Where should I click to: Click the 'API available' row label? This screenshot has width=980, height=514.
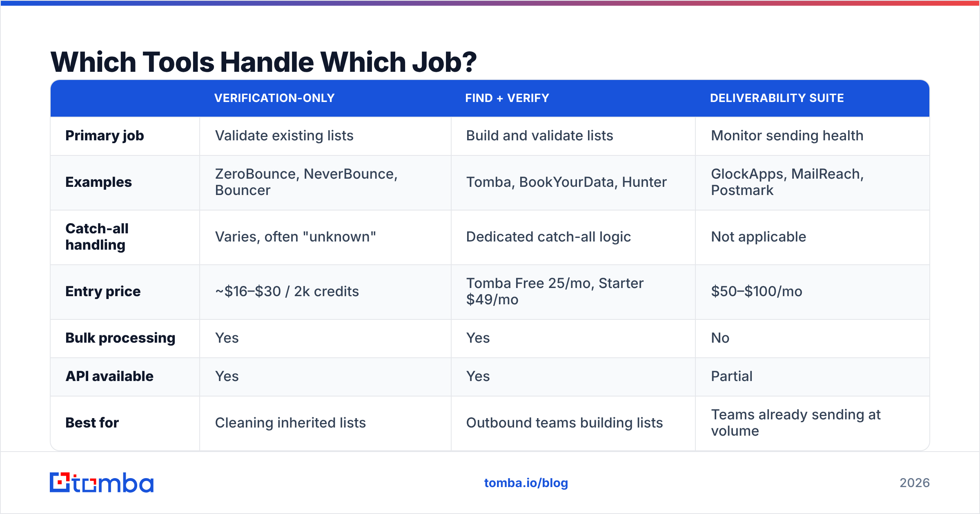(109, 376)
